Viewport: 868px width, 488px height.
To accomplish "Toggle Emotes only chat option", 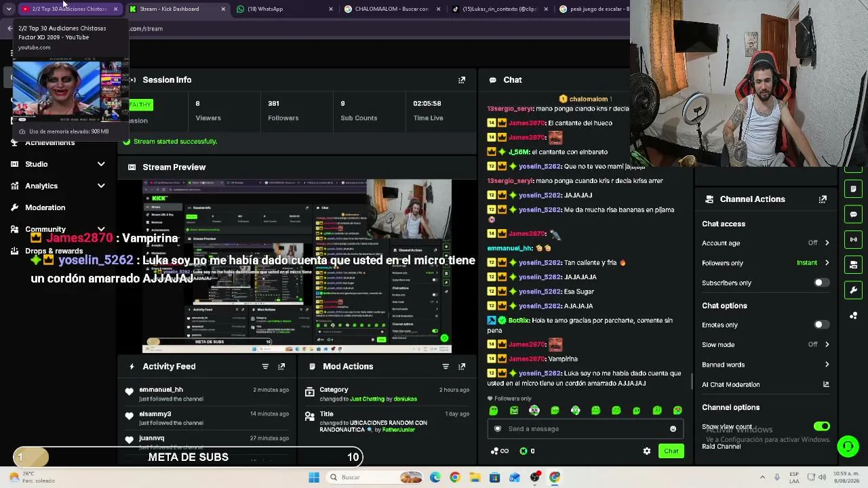I will coord(821,325).
